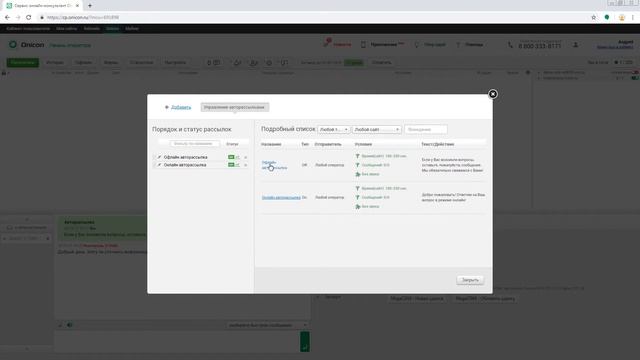Click the Закрыть button
Screen dimensions: 640x360
pyautogui.click(x=470, y=280)
